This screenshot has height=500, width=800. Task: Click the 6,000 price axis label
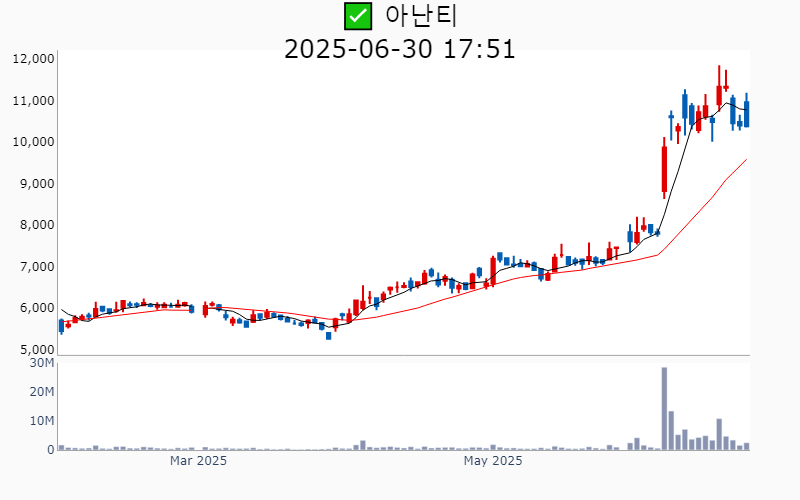37,309
